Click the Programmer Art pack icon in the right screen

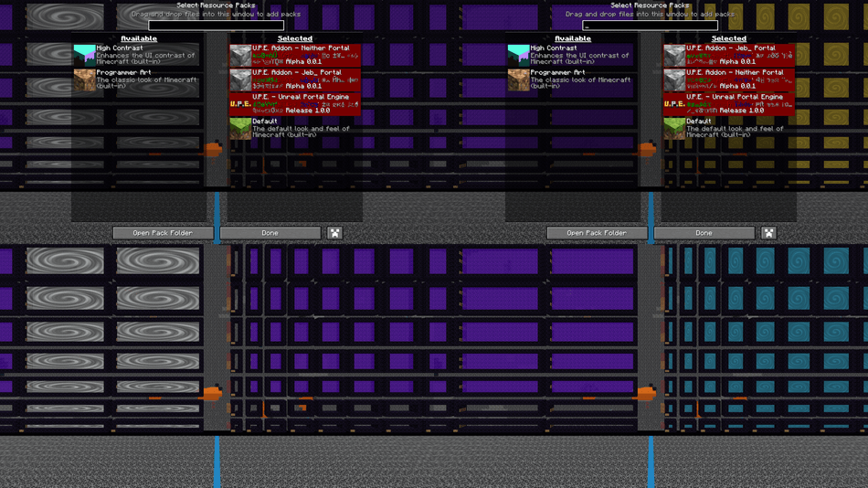519,80
